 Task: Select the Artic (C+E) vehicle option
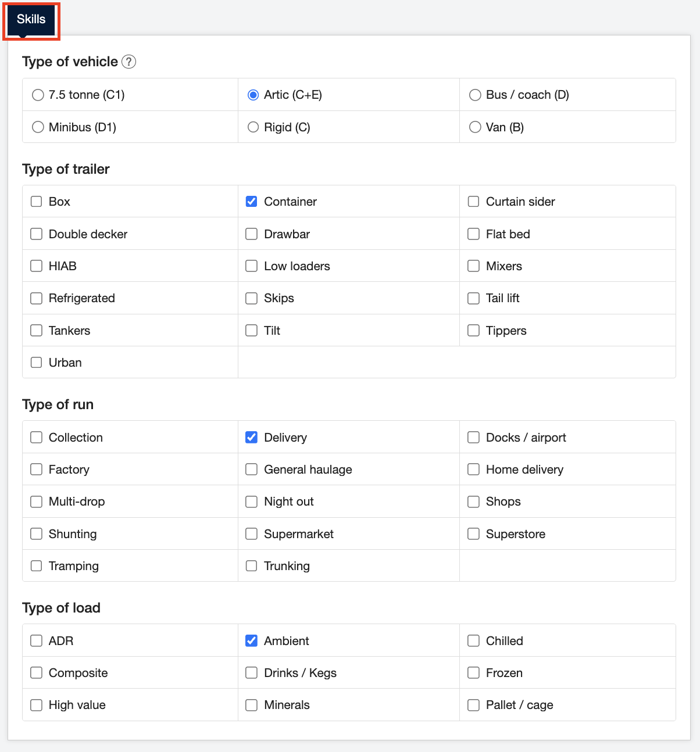(x=252, y=94)
